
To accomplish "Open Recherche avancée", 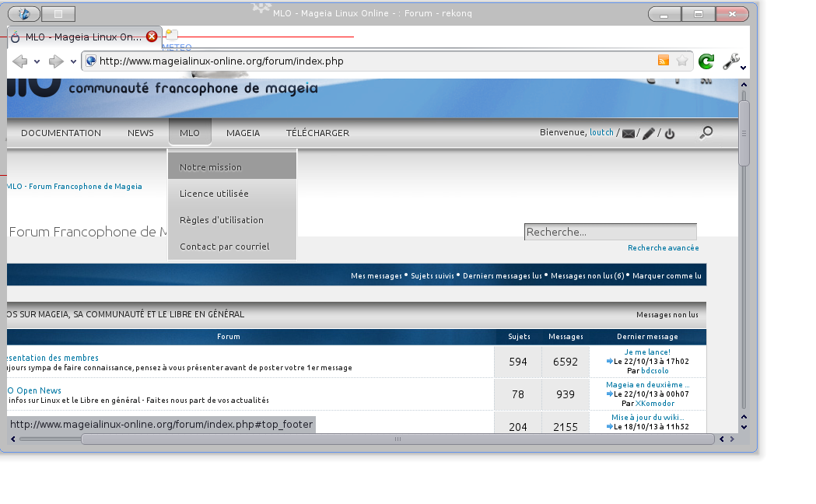I will [663, 247].
